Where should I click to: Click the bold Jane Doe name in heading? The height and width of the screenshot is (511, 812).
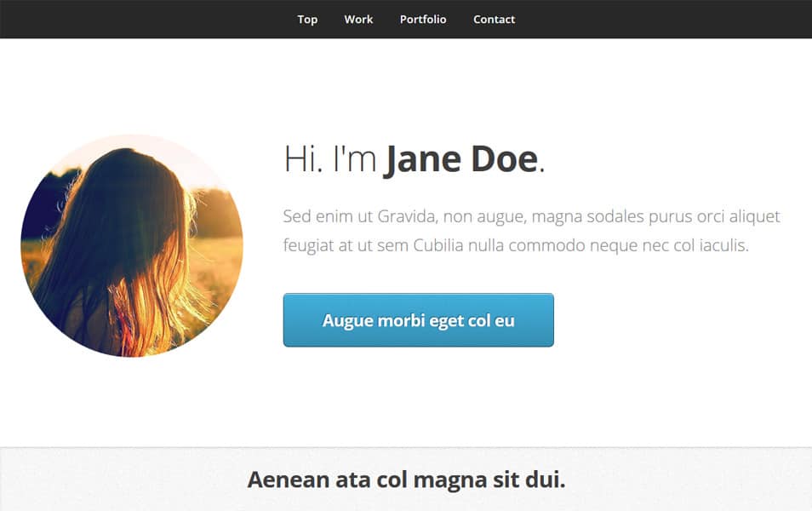pyautogui.click(x=460, y=160)
